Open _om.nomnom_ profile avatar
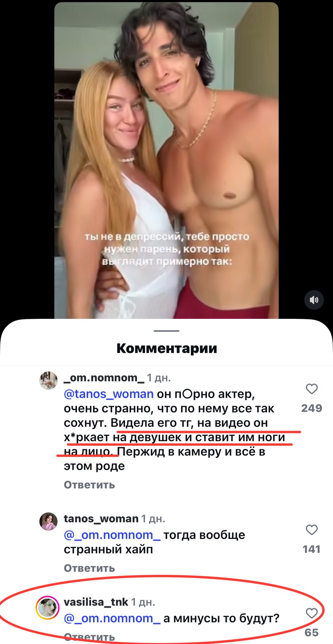 point(48,380)
